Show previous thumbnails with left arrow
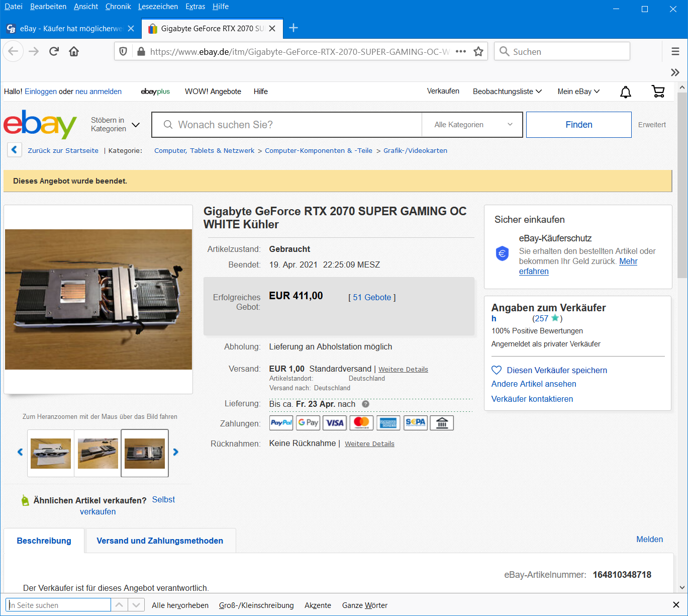 click(x=20, y=452)
